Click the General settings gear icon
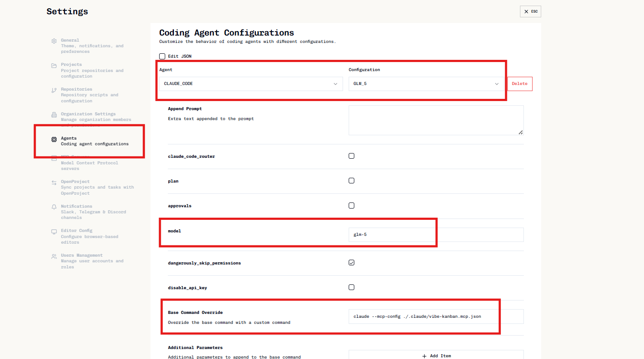644x359 pixels. tap(54, 41)
